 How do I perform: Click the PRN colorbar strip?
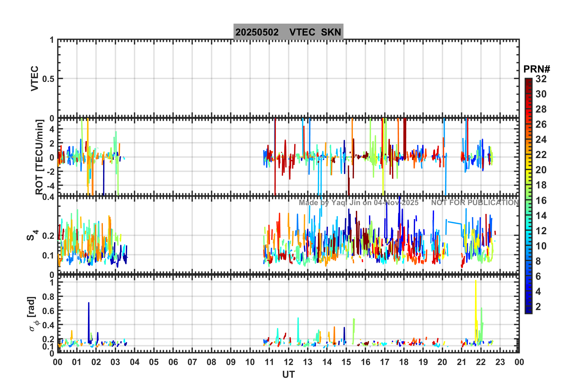click(528, 196)
